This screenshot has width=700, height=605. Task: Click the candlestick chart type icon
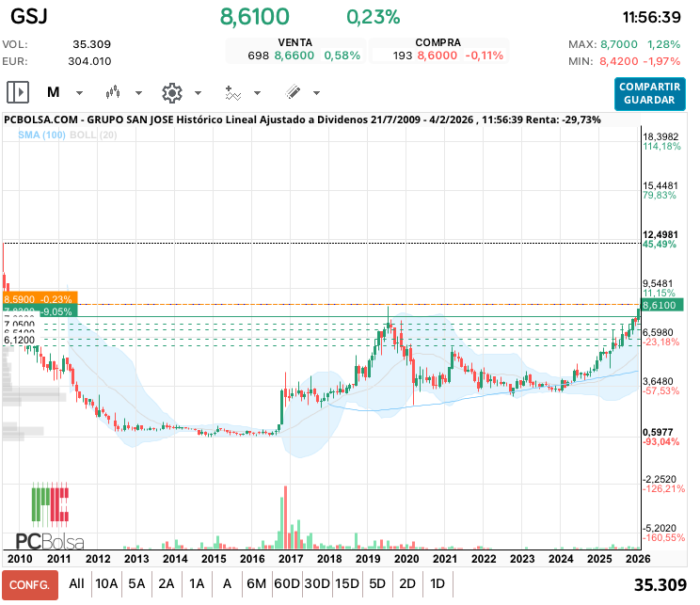pos(114,92)
